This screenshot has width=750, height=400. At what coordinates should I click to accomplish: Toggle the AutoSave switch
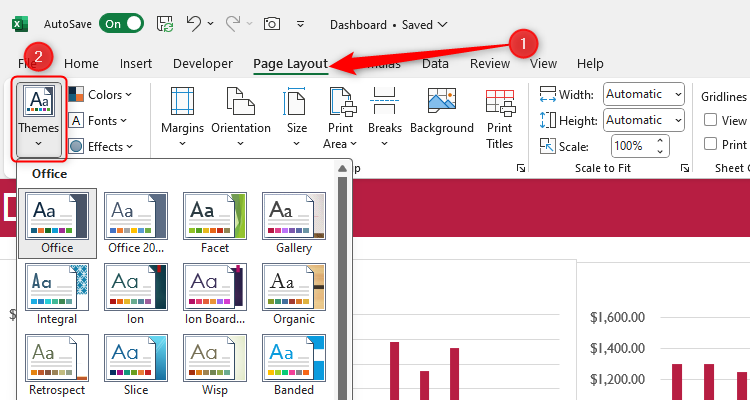point(121,23)
